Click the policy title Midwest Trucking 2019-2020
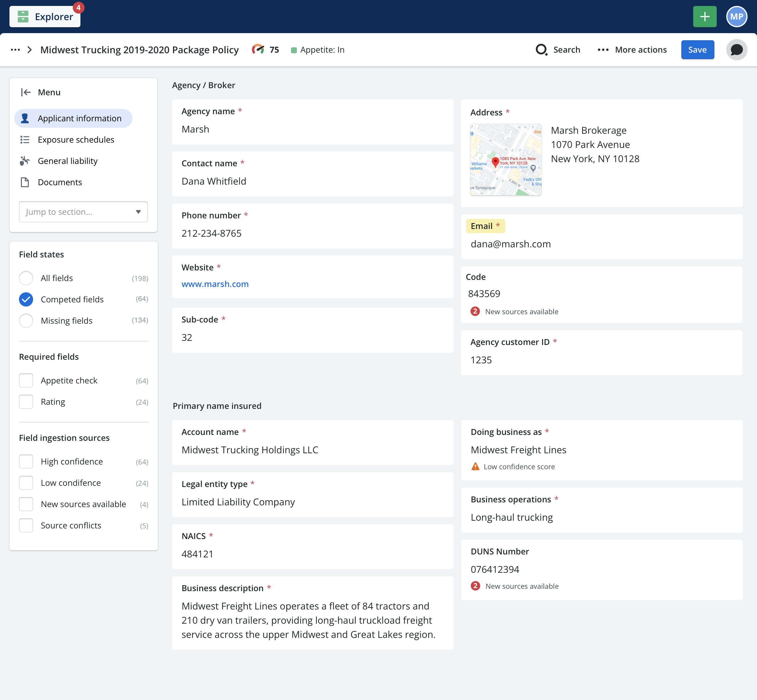The width and height of the screenshot is (757, 700). coord(139,50)
